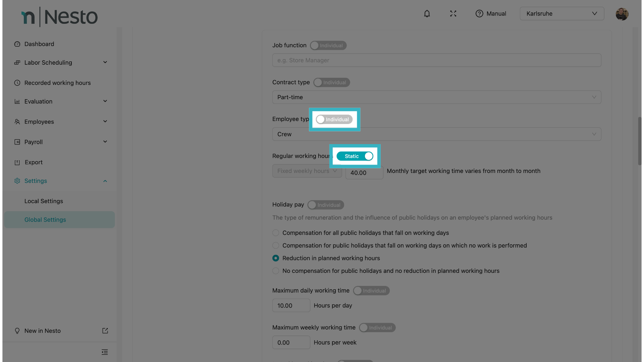The image size is (644, 362).
Task: Open the Karlsruhe location dropdown
Action: pyautogui.click(x=562, y=14)
